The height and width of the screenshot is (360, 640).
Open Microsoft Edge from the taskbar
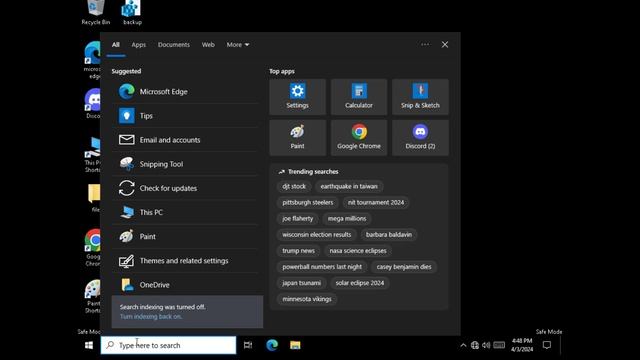click(272, 345)
